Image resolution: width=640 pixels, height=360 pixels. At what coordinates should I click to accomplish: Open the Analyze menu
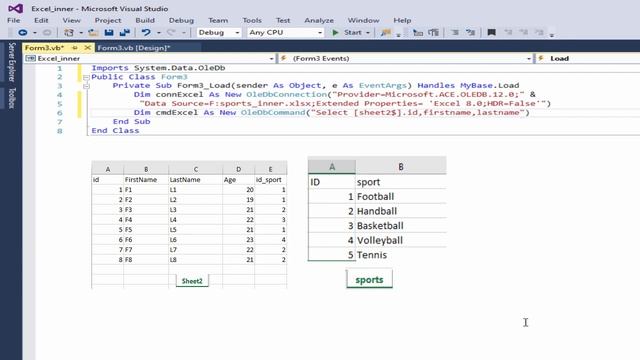tap(319, 20)
